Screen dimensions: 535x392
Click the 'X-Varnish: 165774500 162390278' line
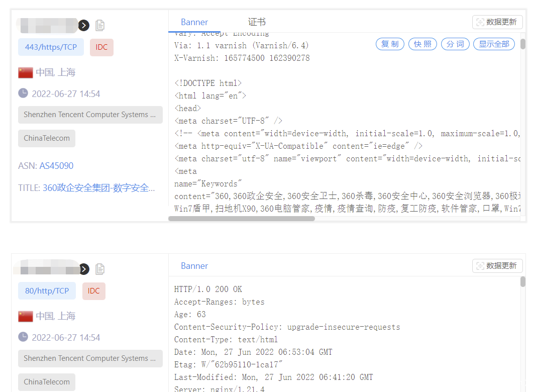(x=242, y=58)
